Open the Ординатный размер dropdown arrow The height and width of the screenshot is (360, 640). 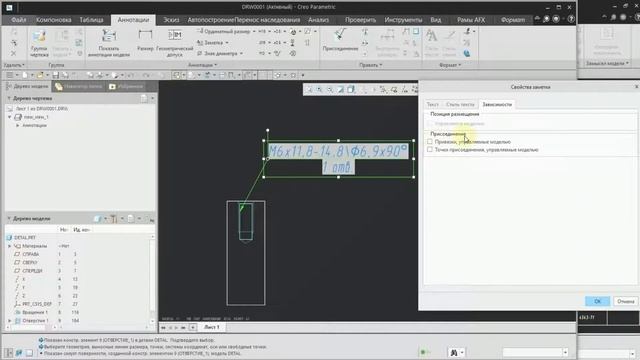click(x=254, y=31)
